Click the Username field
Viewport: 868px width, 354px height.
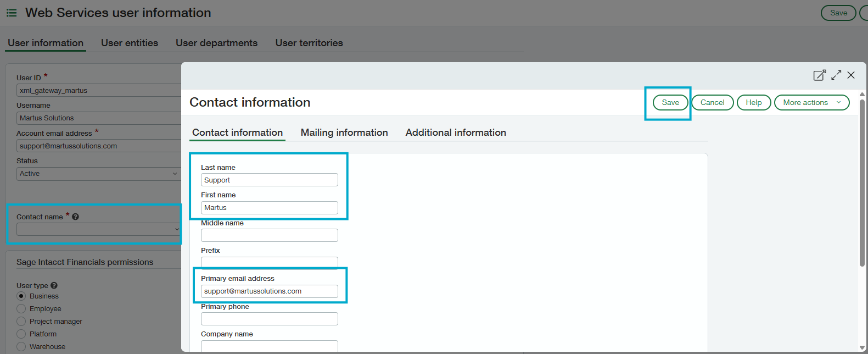tap(99, 118)
